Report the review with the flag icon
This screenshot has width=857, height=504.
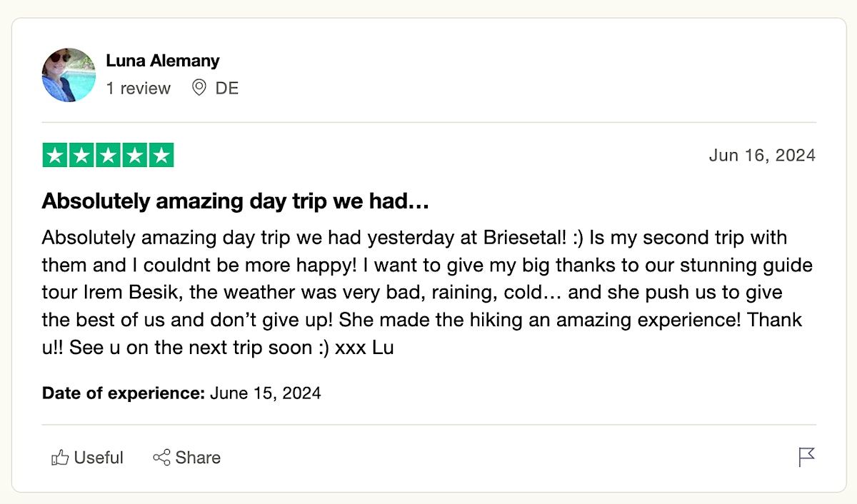806,457
